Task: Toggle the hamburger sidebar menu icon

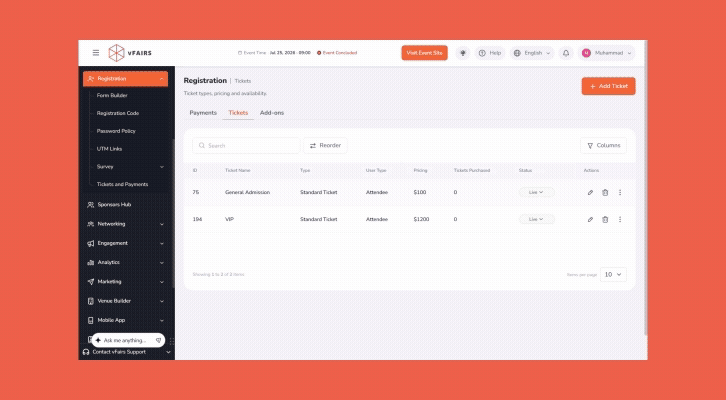Action: 96,53
